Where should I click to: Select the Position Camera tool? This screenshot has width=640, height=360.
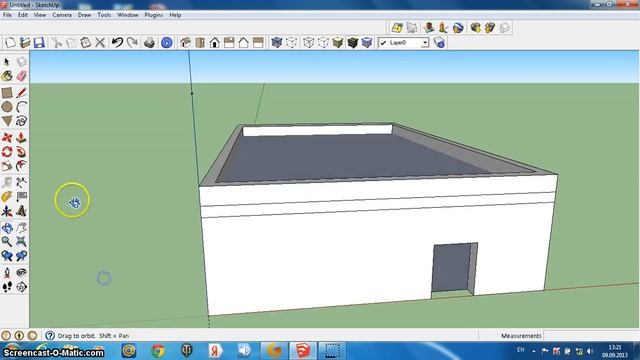point(7,273)
